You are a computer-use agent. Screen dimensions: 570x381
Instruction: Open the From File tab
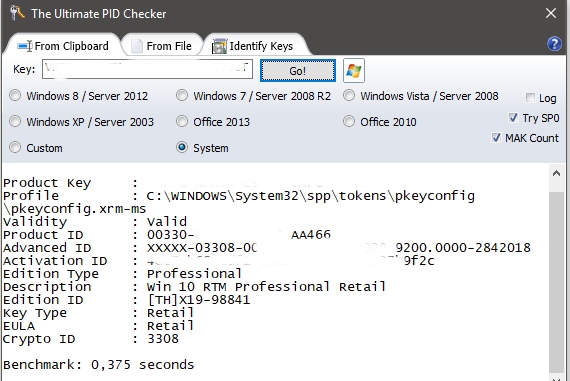(x=161, y=46)
